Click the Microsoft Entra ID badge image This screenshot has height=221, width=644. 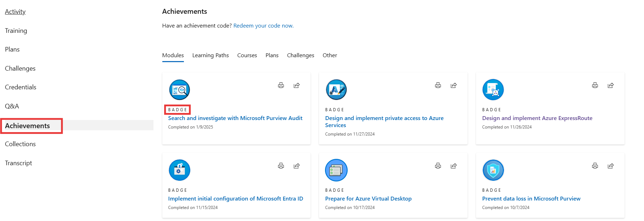(180, 170)
